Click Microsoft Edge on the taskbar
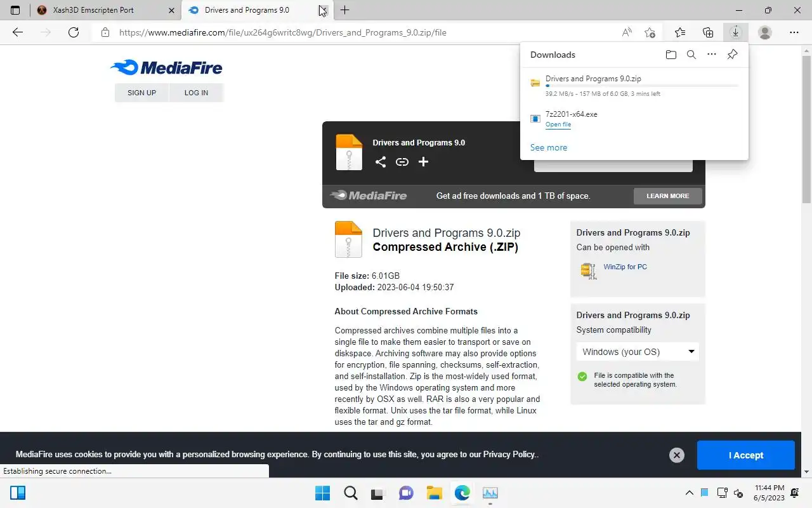Image resolution: width=812 pixels, height=508 pixels. pos(462,493)
